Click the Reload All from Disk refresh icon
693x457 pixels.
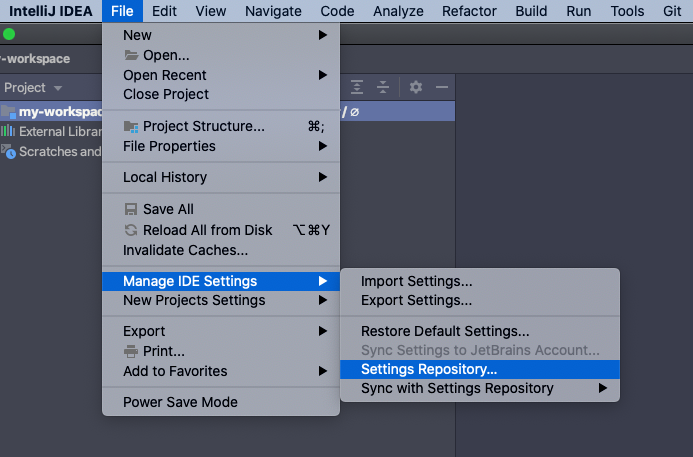pos(131,230)
